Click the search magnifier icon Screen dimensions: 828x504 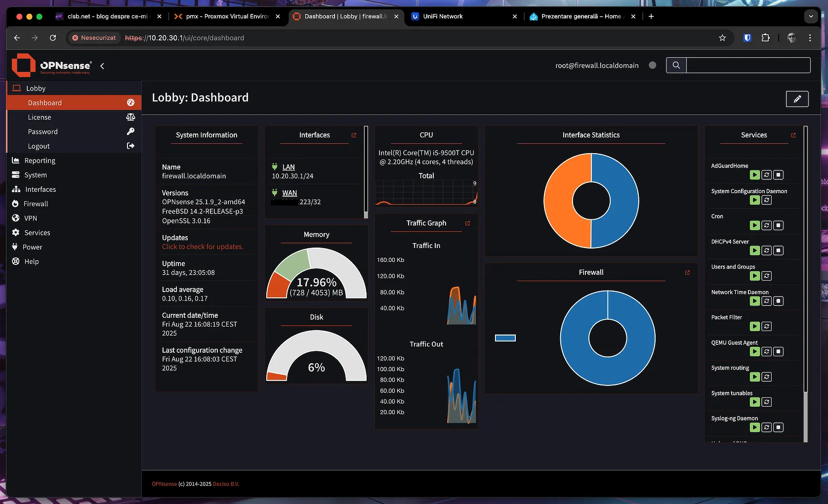point(676,65)
